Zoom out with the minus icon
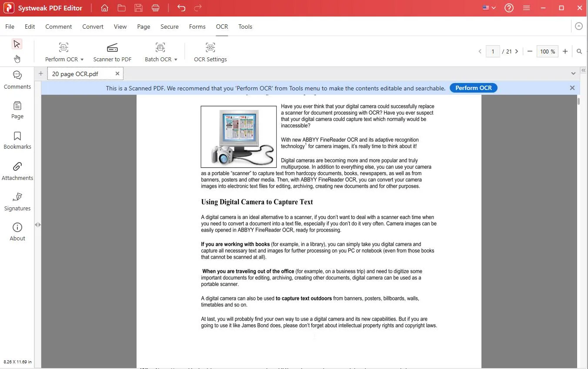Viewport: 588px width, 369px height. pyautogui.click(x=530, y=51)
